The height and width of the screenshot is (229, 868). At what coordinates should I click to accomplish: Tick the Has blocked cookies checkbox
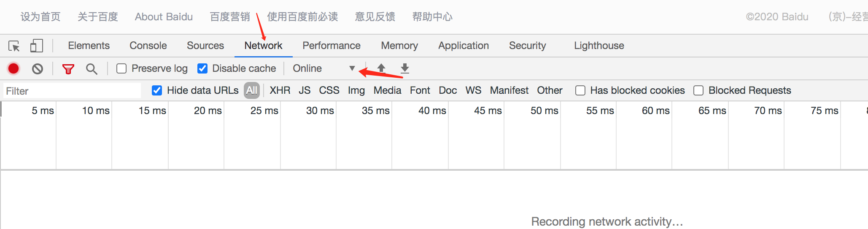(580, 90)
